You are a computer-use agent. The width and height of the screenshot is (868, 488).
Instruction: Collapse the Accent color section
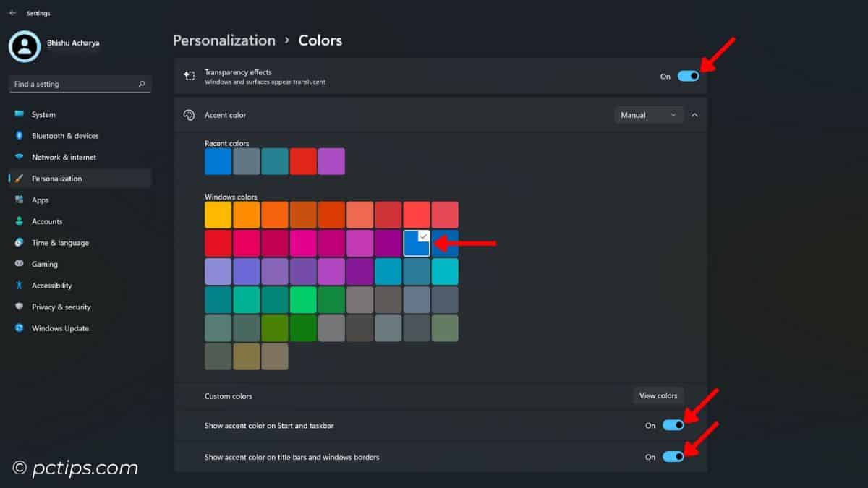[694, 114]
